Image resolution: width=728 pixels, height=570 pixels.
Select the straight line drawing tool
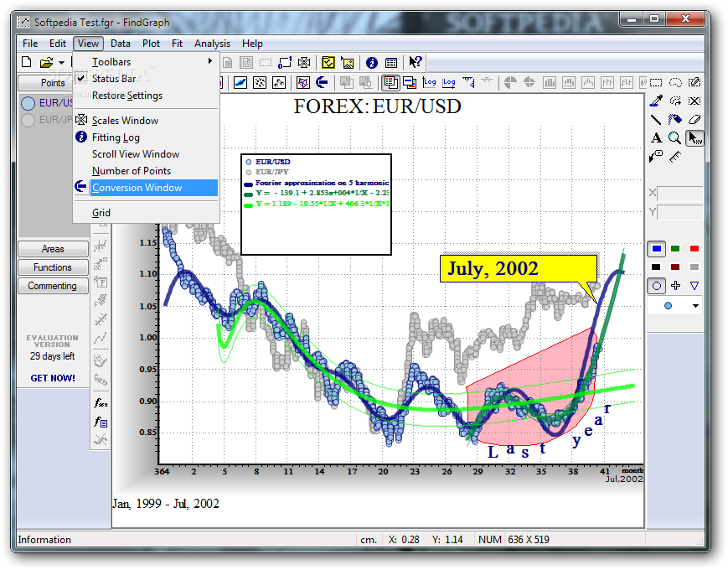click(x=656, y=119)
